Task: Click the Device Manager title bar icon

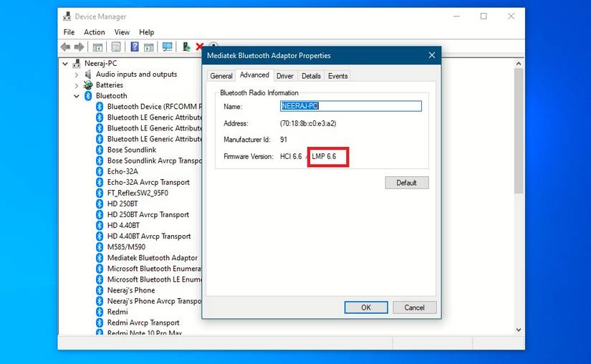Action: pos(67,16)
